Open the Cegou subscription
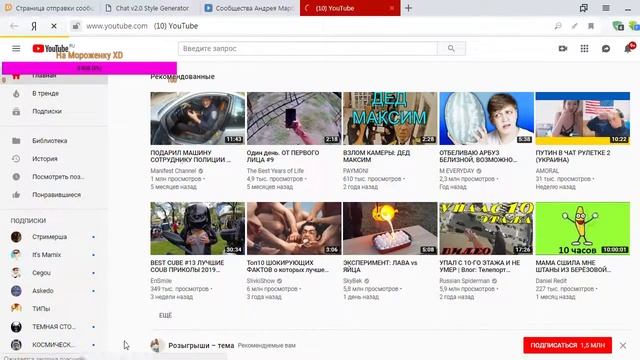This screenshot has height=360, width=640. click(x=55, y=273)
